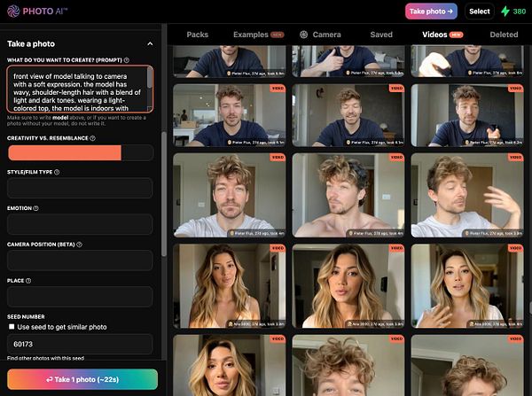Open the help icon next to Creativity vs. Resemblance
The height and width of the screenshot is (396, 532).
(x=92, y=138)
